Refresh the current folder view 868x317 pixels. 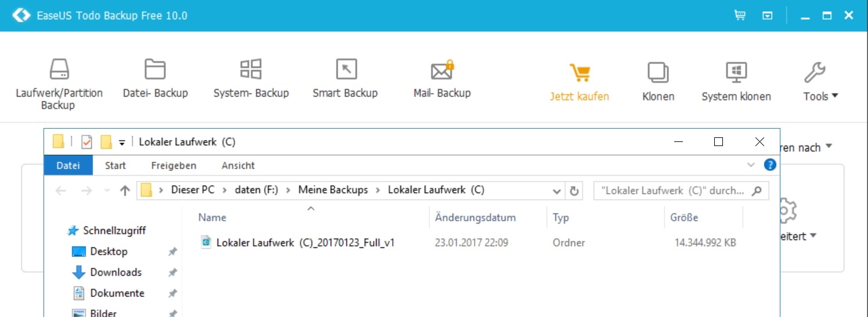pos(574,191)
